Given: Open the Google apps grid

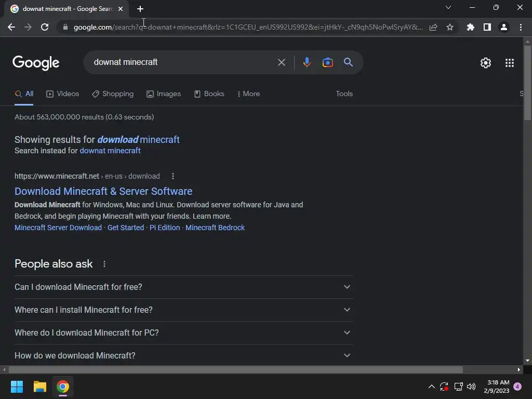Looking at the screenshot, I should pyautogui.click(x=510, y=63).
